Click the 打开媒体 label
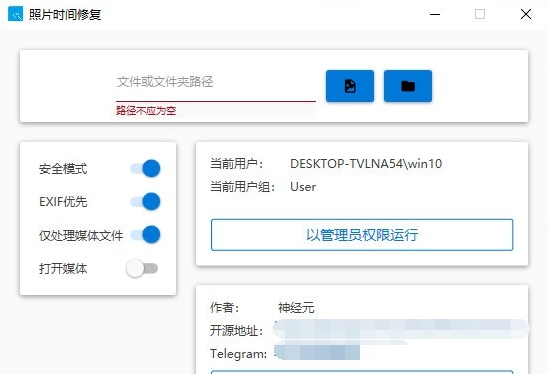The width and height of the screenshot is (548, 374). [63, 268]
